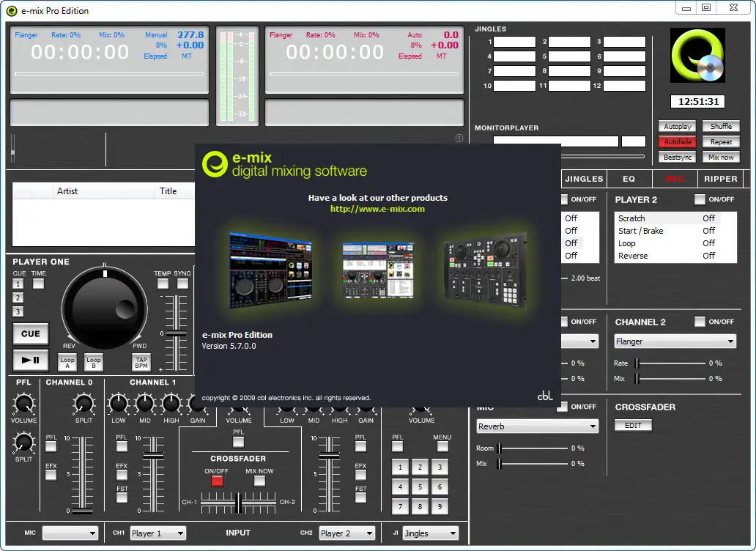Image resolution: width=756 pixels, height=551 pixels.
Task: Toggle Channel 0 PFL checkbox
Action: [x=51, y=446]
